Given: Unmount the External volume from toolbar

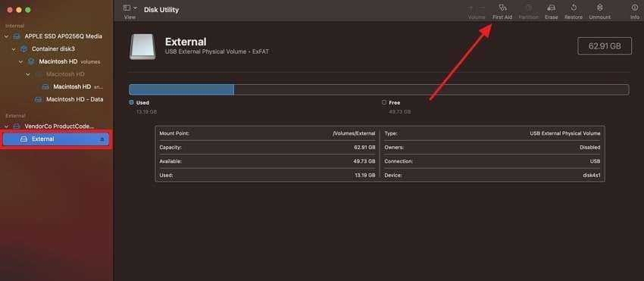Looking at the screenshot, I should pos(599,12).
